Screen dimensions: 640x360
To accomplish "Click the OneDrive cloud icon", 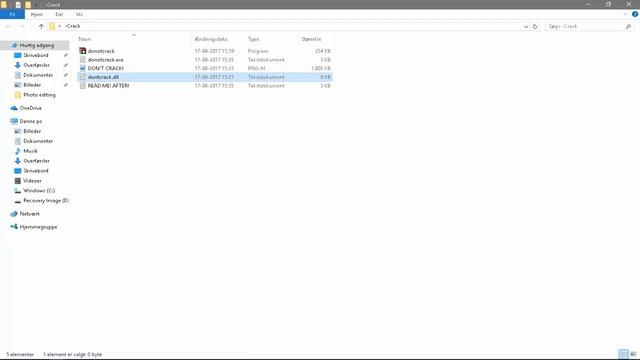I will tap(14, 108).
